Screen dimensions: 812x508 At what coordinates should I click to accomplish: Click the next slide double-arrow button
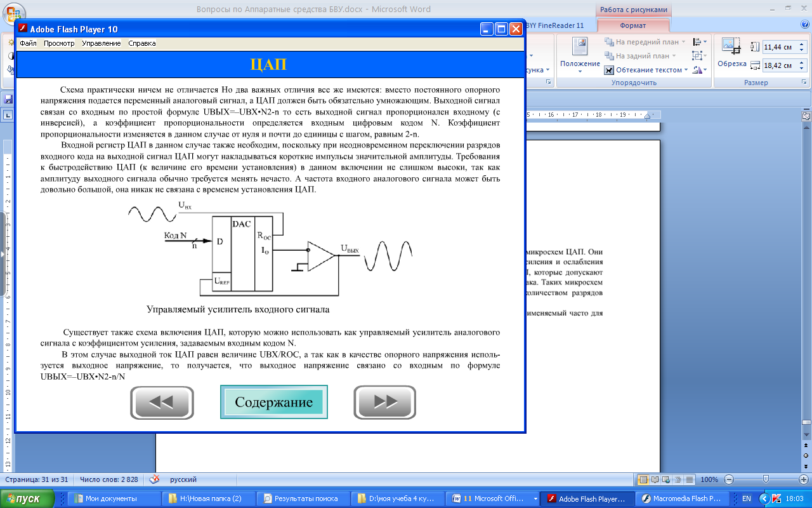[385, 403]
